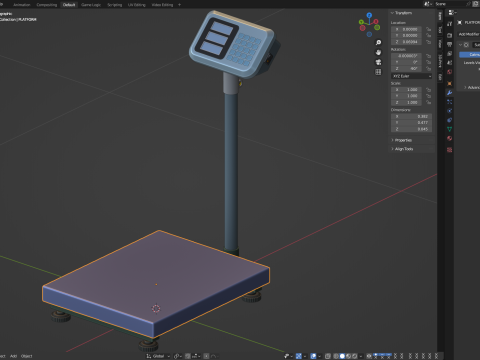Add a new workspace with plus icon
Screen dimensions: 480x360
click(x=179, y=5)
